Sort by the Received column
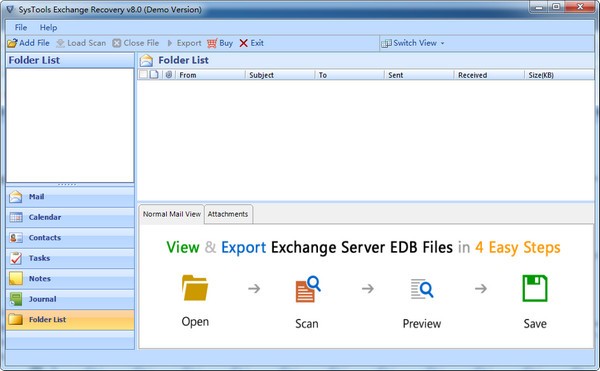 (x=489, y=75)
